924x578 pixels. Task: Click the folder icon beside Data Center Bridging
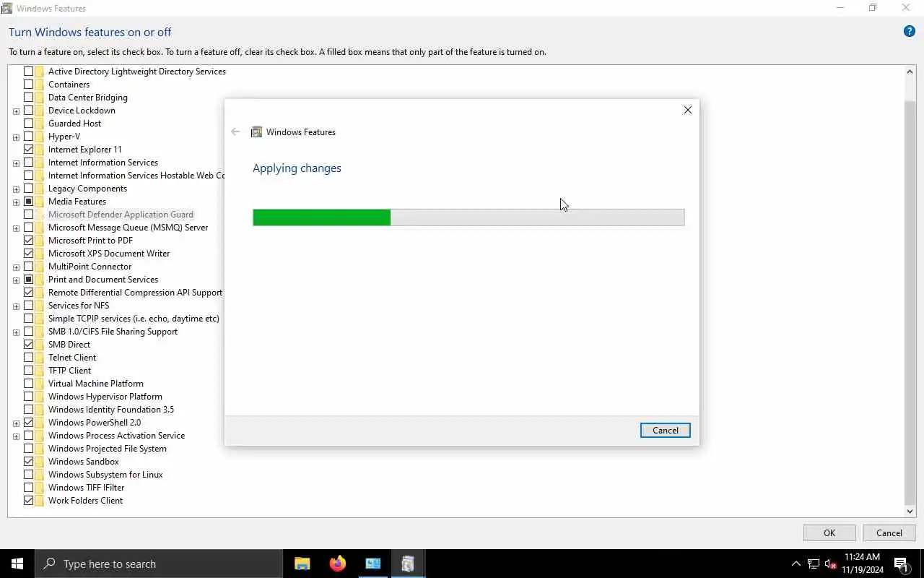(x=39, y=98)
